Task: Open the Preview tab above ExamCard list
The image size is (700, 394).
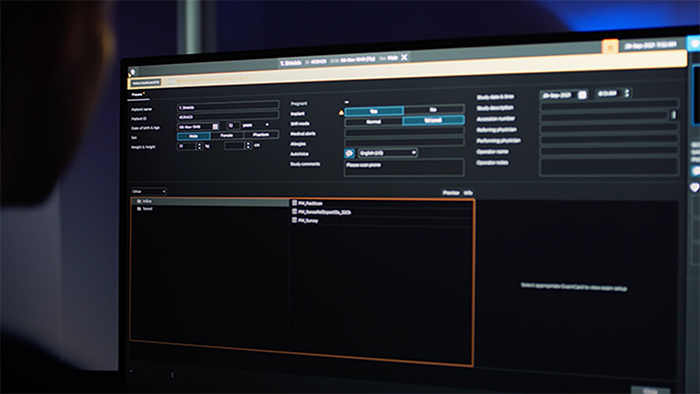Action: pos(451,193)
